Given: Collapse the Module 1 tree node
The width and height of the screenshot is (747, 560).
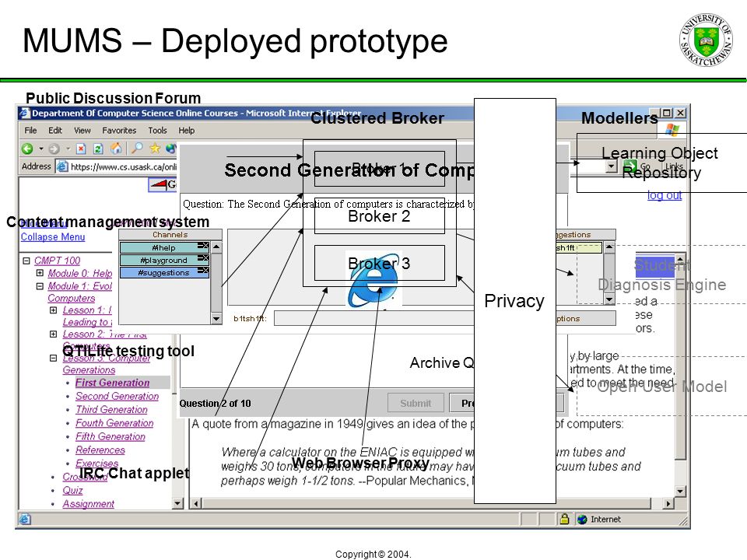Looking at the screenshot, I should [x=40, y=285].
